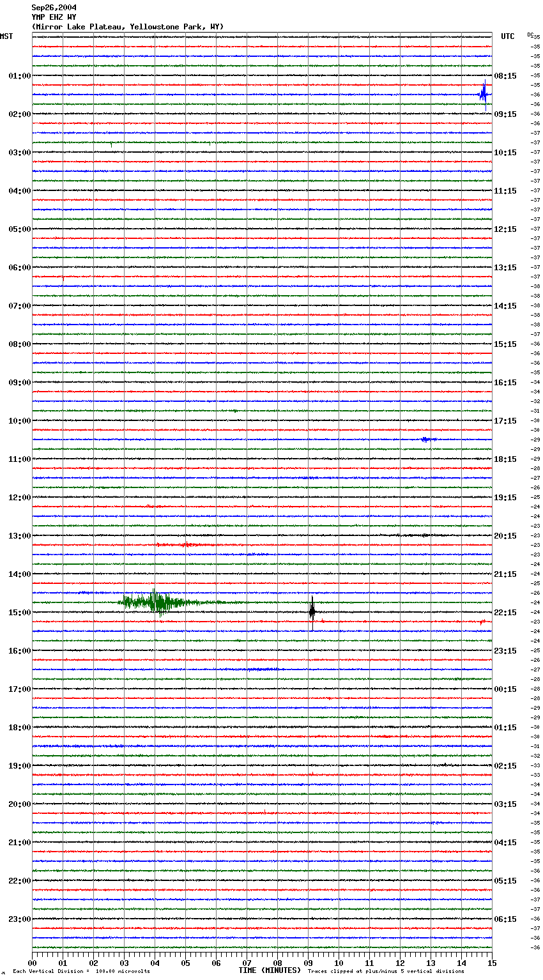This screenshot has height=980, width=543.
Task: Click the 12:15 UTC time label
Action: click(x=505, y=229)
